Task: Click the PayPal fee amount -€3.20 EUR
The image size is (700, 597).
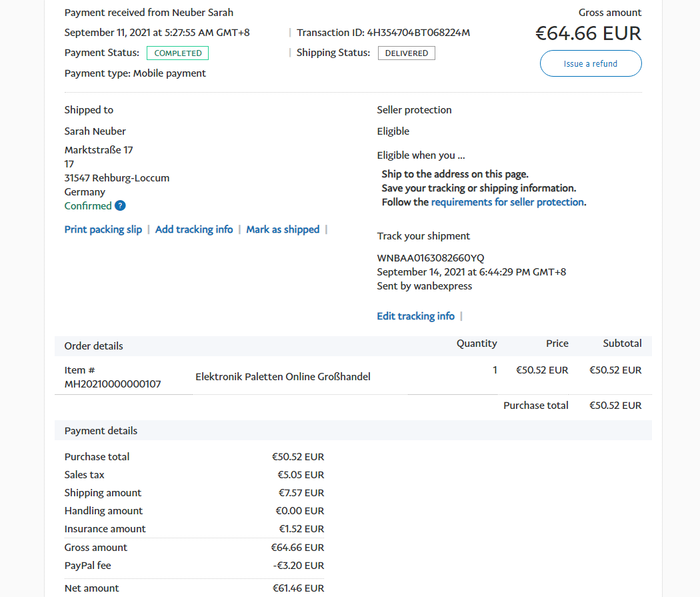Action: click(x=299, y=566)
